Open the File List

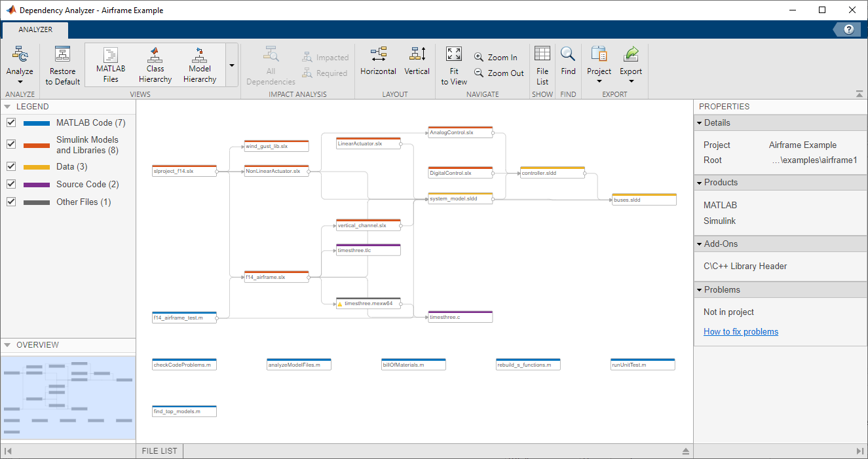[x=542, y=65]
